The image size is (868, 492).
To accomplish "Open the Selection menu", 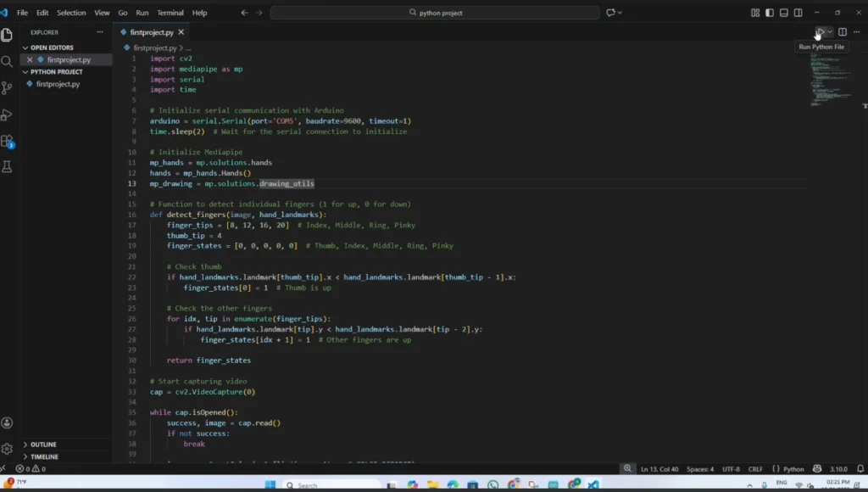I will click(71, 13).
